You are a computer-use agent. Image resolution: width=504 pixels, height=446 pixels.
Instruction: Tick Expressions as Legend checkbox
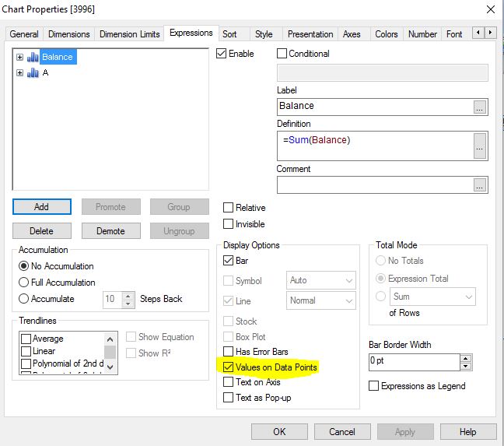(x=373, y=386)
